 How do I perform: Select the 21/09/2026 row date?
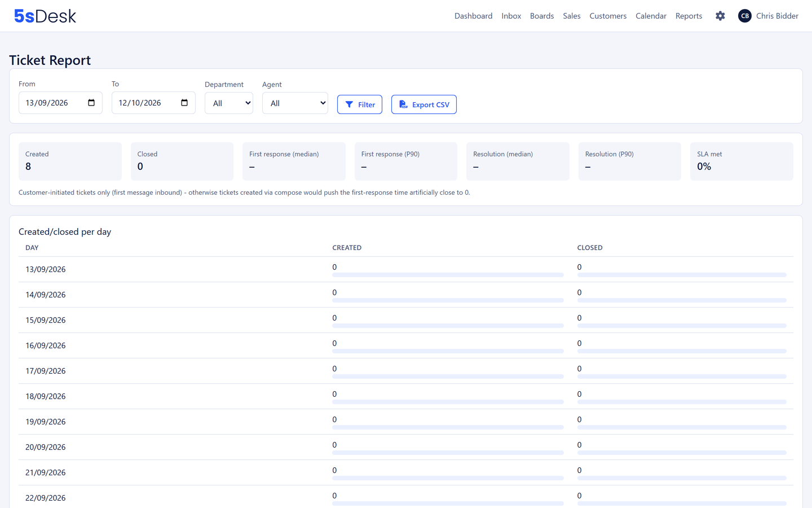pyautogui.click(x=46, y=472)
